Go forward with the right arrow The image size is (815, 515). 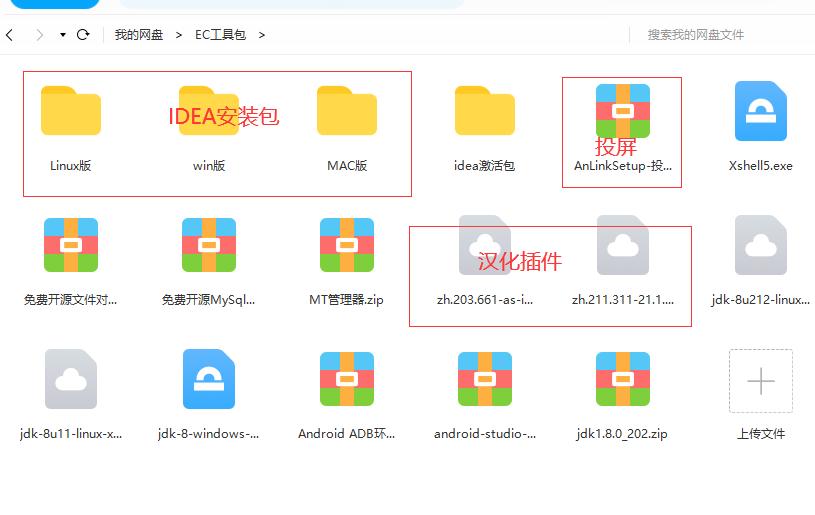pos(40,35)
